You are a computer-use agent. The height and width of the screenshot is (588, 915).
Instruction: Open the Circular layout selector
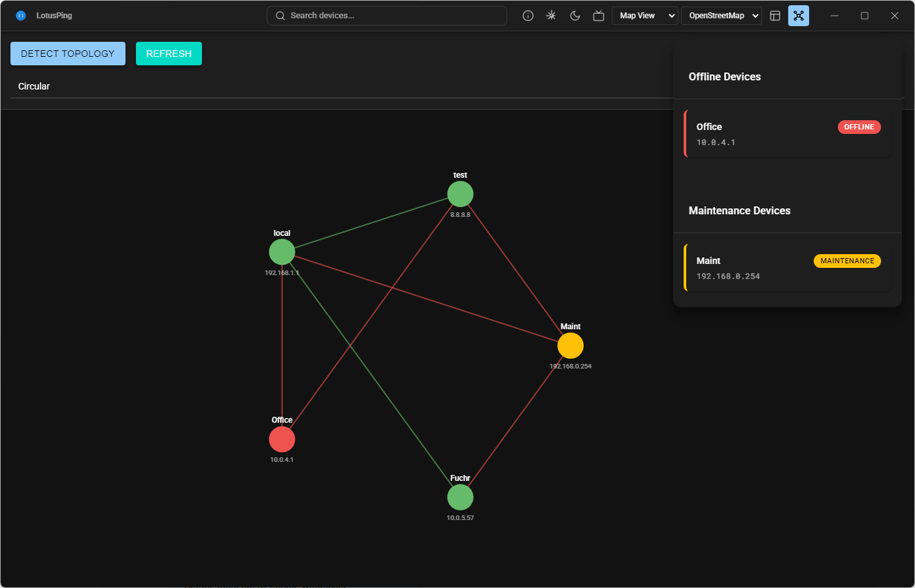34,86
